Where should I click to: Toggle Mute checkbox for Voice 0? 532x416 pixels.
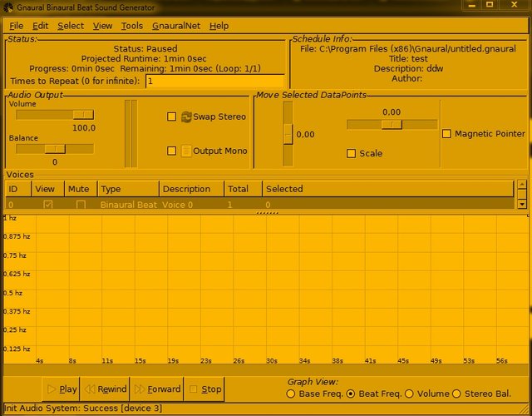click(x=81, y=205)
